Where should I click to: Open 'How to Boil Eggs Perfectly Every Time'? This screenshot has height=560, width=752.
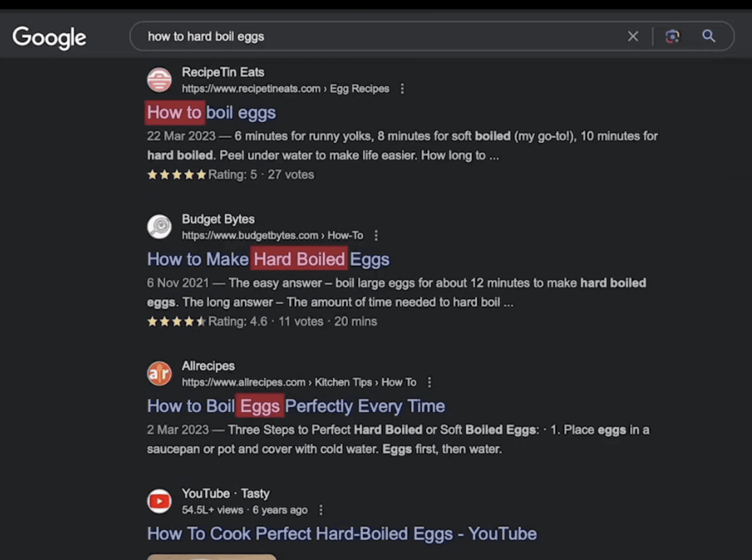pos(296,406)
